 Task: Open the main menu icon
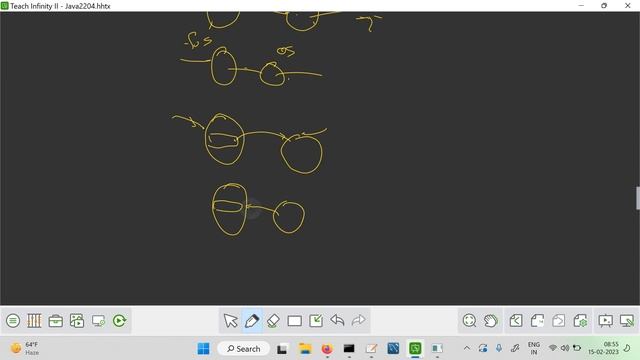[x=13, y=321]
